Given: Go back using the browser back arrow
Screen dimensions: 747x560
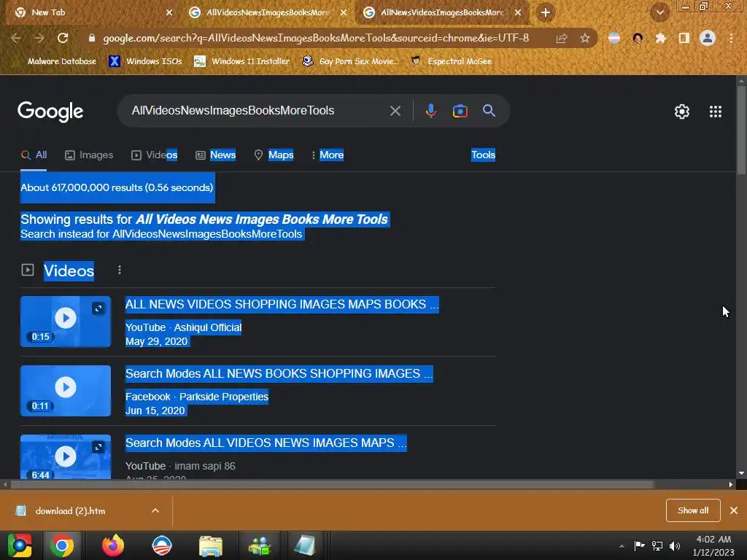Looking at the screenshot, I should (x=16, y=38).
